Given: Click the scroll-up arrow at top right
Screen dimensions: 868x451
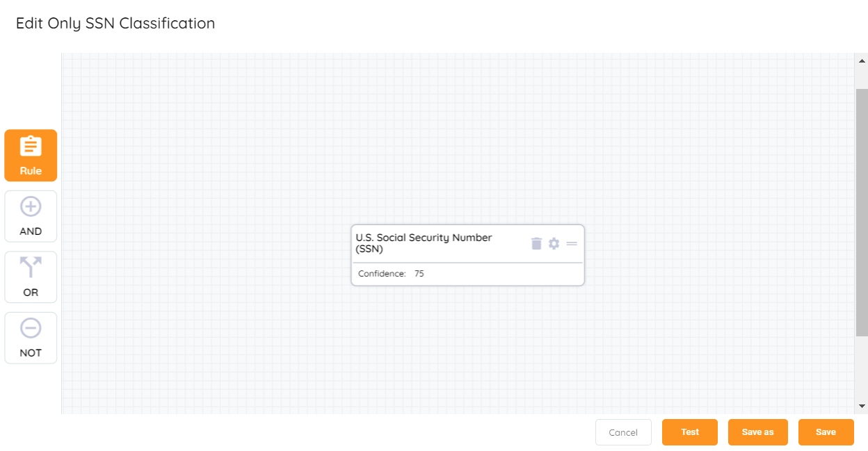Looking at the screenshot, I should [x=861, y=59].
